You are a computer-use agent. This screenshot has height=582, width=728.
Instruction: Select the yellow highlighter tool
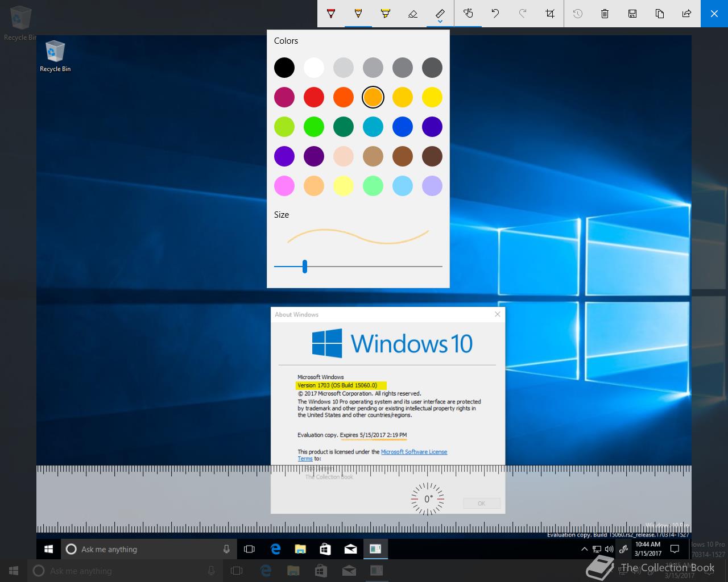[x=386, y=14]
